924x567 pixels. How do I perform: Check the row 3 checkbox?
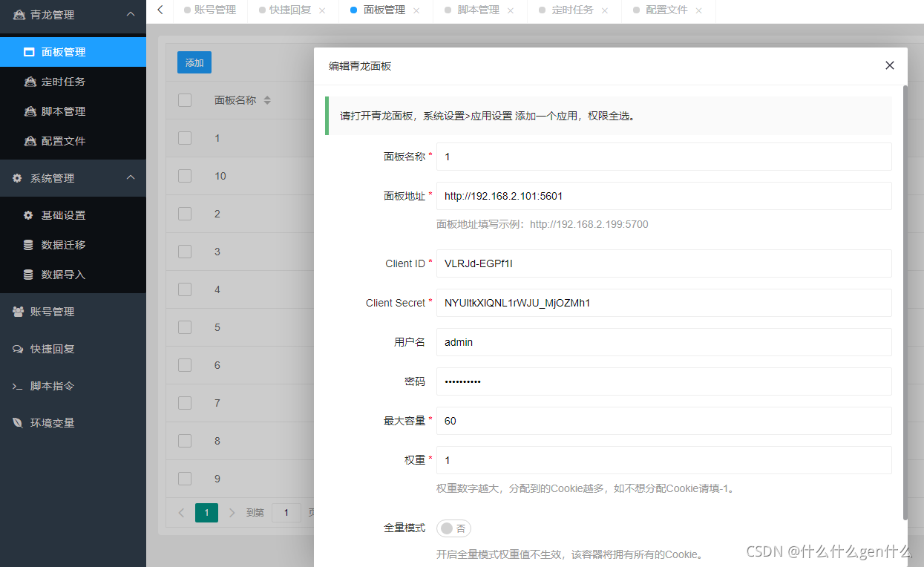click(x=185, y=252)
